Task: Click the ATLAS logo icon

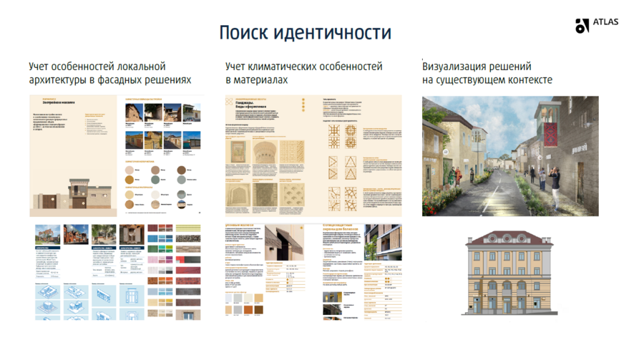Action: (582, 26)
